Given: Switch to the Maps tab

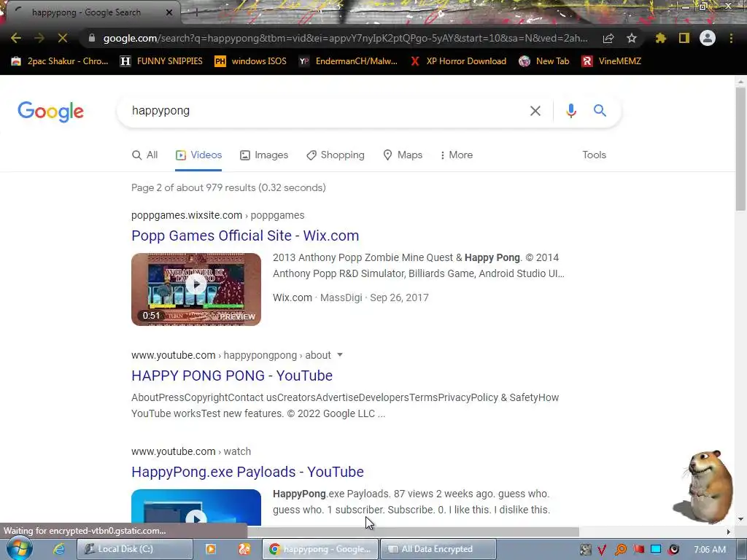Looking at the screenshot, I should [x=403, y=155].
